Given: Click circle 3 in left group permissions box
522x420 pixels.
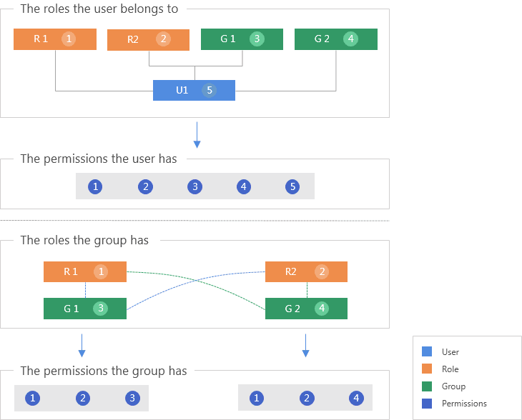Looking at the screenshot, I should [132, 398].
